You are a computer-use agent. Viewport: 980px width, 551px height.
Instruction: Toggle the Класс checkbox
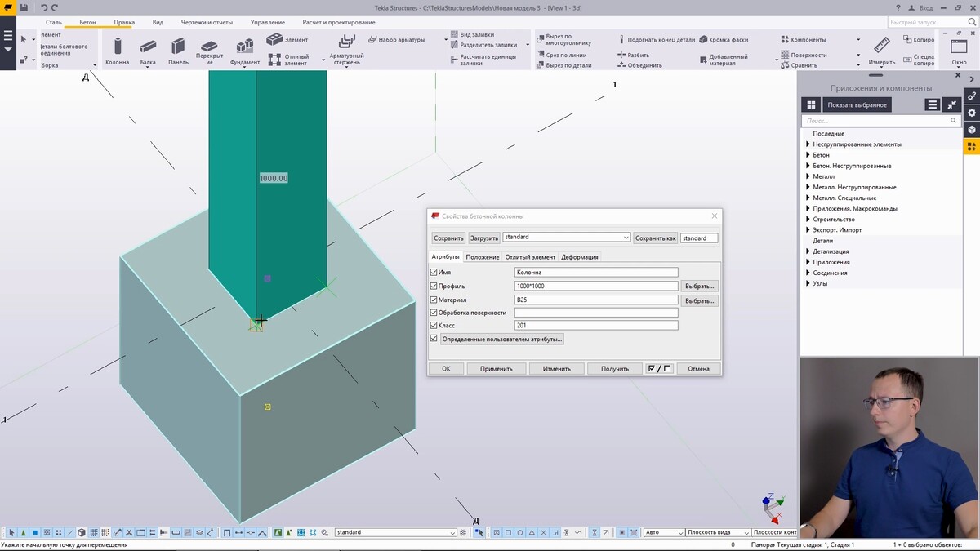coord(434,325)
